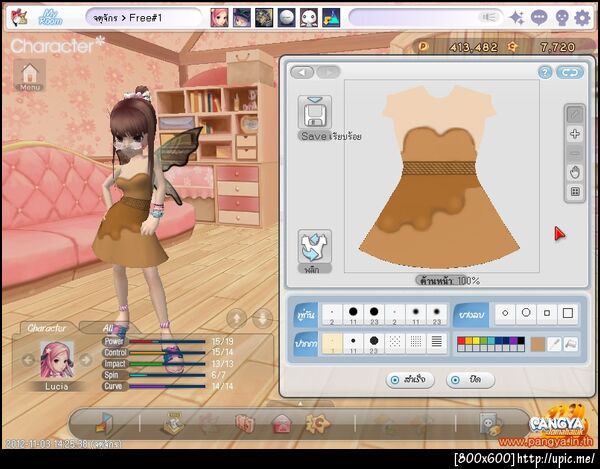Select the hand pan tool
The image size is (600, 469).
pos(575,173)
